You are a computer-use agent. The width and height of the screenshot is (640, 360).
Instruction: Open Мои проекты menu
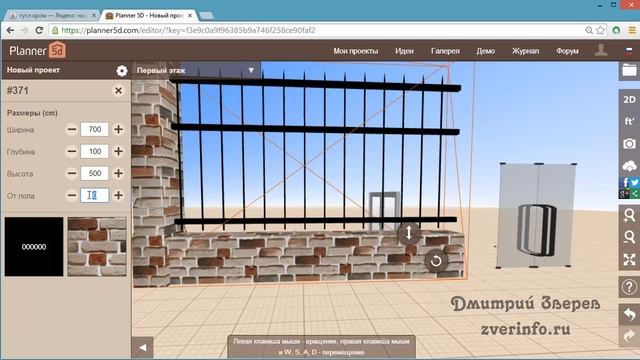[356, 51]
